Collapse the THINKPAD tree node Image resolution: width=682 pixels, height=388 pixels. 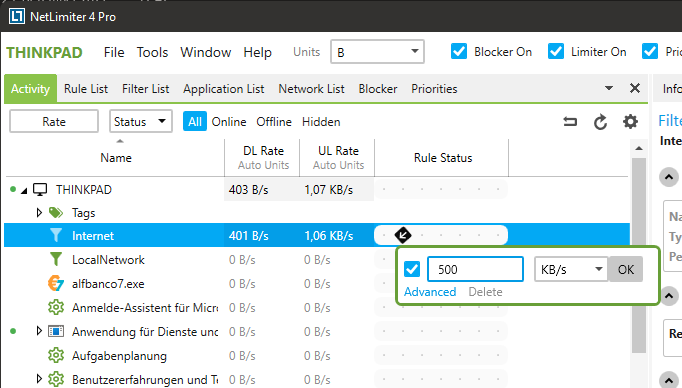pyautogui.click(x=24, y=191)
